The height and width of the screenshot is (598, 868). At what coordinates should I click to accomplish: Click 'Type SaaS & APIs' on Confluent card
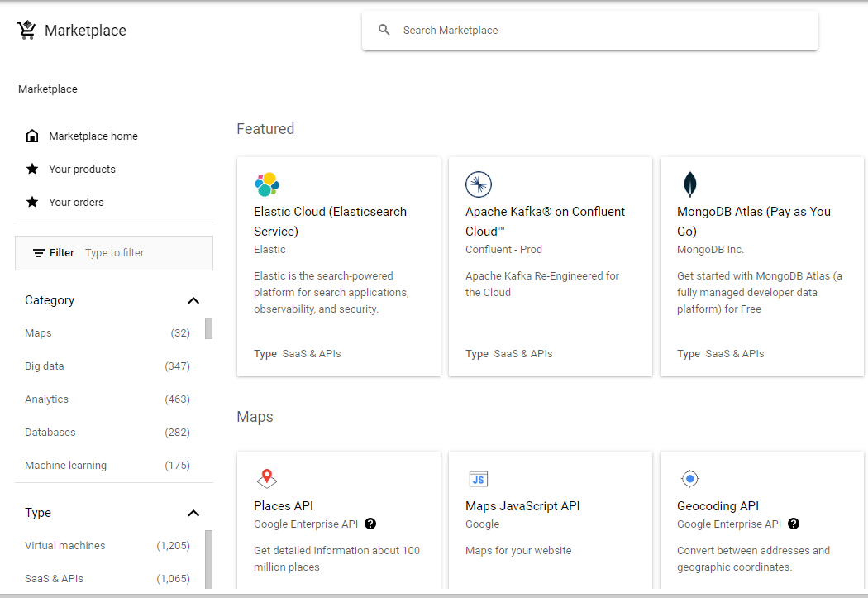[508, 354]
